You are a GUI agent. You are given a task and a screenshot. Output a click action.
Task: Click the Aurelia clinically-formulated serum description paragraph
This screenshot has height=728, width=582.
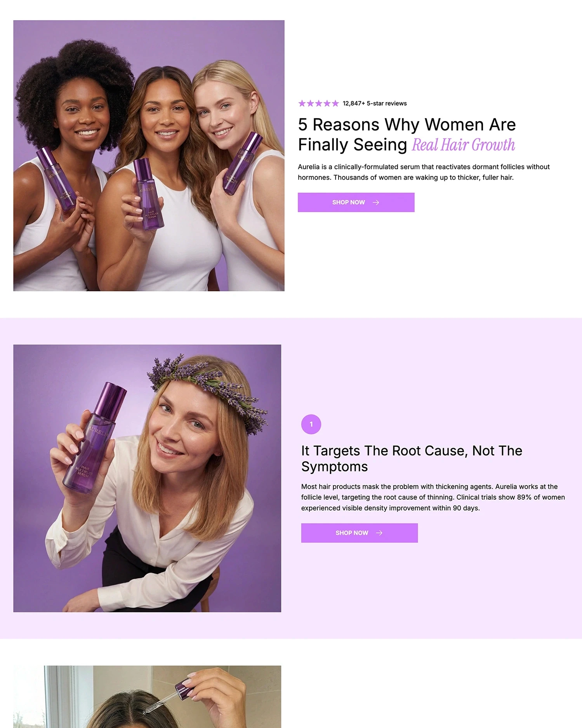pos(424,172)
